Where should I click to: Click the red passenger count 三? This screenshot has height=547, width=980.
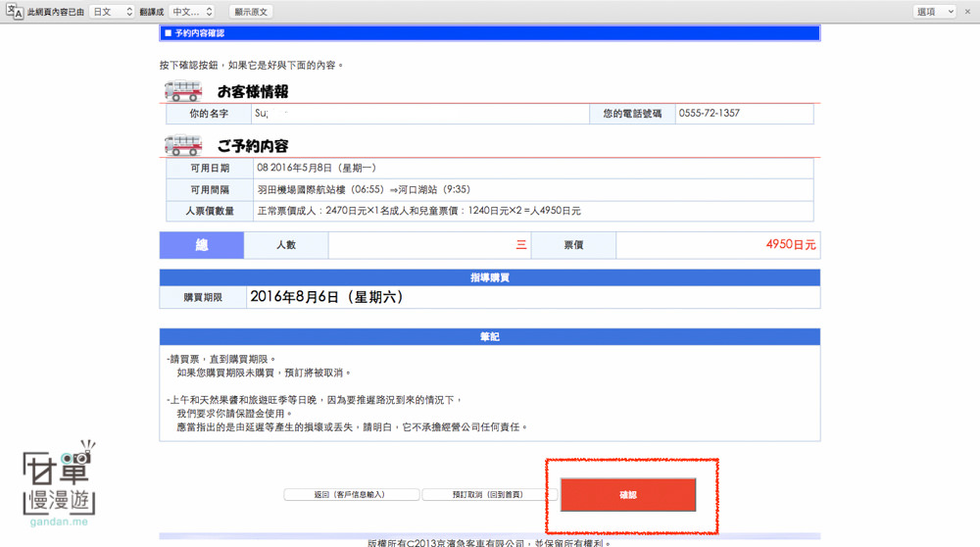click(x=521, y=245)
